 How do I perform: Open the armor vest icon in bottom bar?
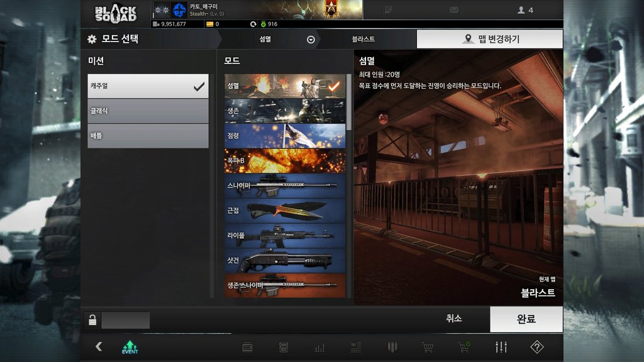tap(284, 347)
